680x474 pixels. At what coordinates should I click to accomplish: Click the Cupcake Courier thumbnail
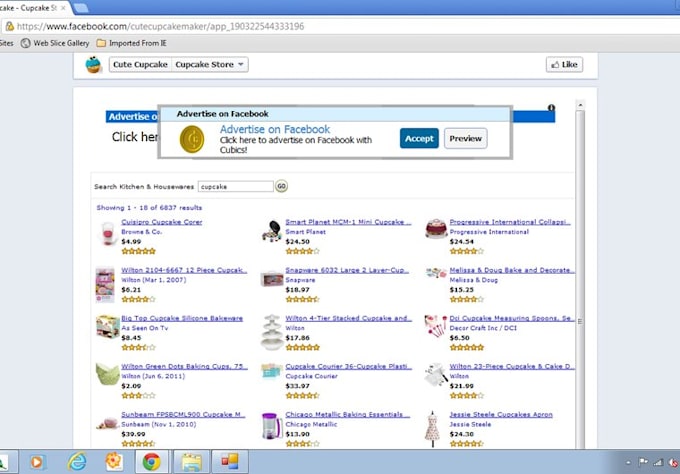coord(272,371)
